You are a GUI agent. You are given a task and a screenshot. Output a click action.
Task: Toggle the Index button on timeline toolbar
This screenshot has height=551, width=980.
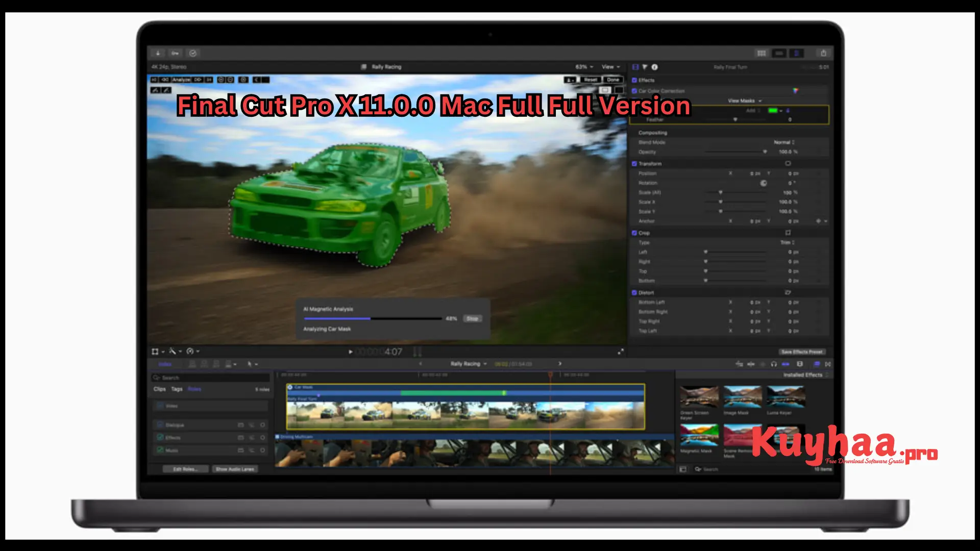(165, 364)
